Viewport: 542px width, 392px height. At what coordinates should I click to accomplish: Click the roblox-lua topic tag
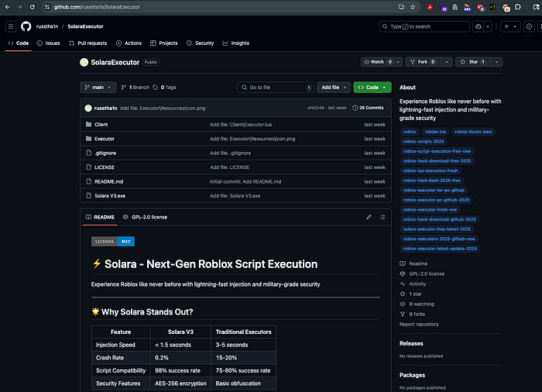pos(435,132)
